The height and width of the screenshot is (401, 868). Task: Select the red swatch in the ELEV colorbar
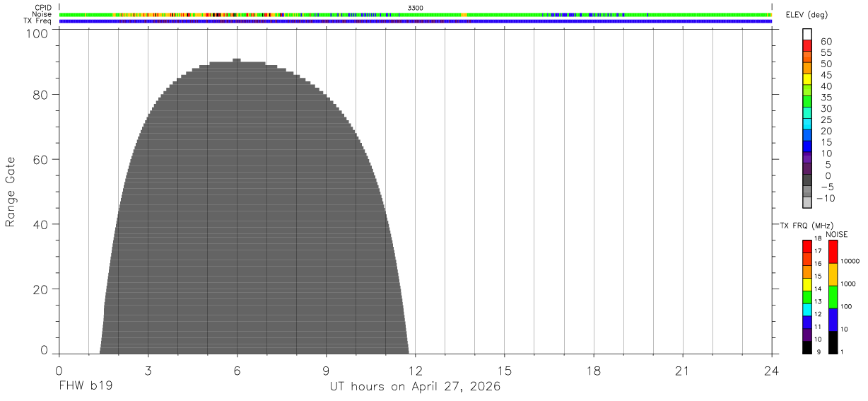807,45
